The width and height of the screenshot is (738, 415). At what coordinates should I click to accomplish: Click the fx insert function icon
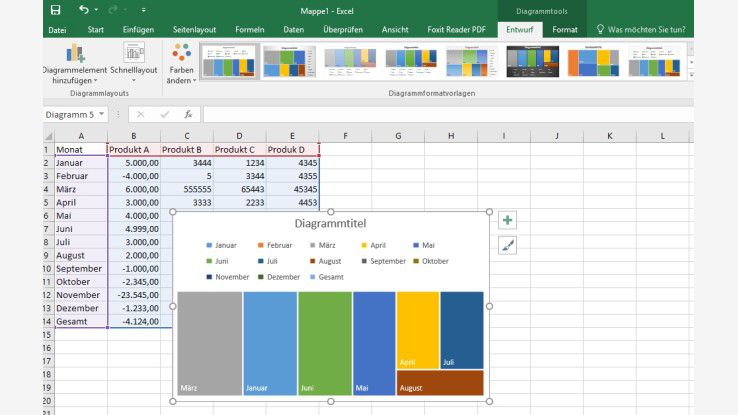pos(188,114)
